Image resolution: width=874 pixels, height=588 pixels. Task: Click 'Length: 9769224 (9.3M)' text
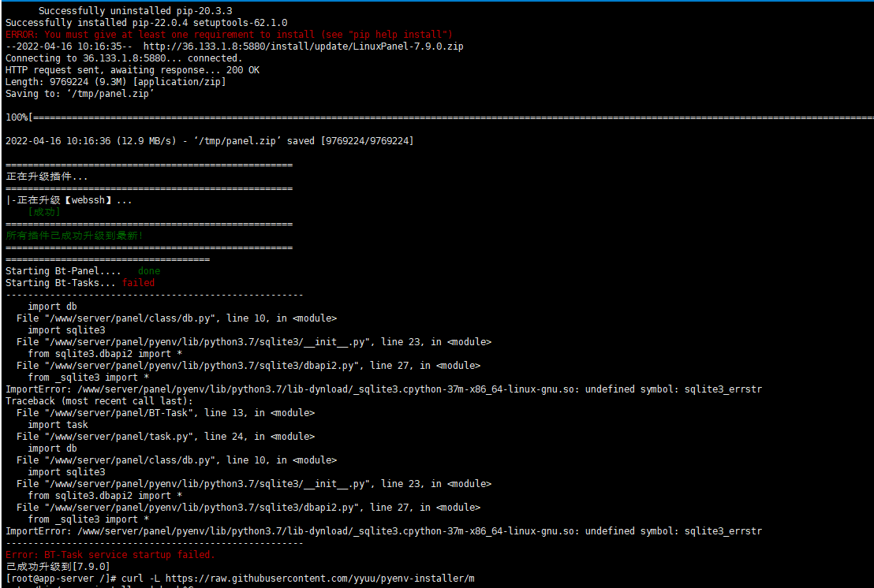tap(65, 82)
